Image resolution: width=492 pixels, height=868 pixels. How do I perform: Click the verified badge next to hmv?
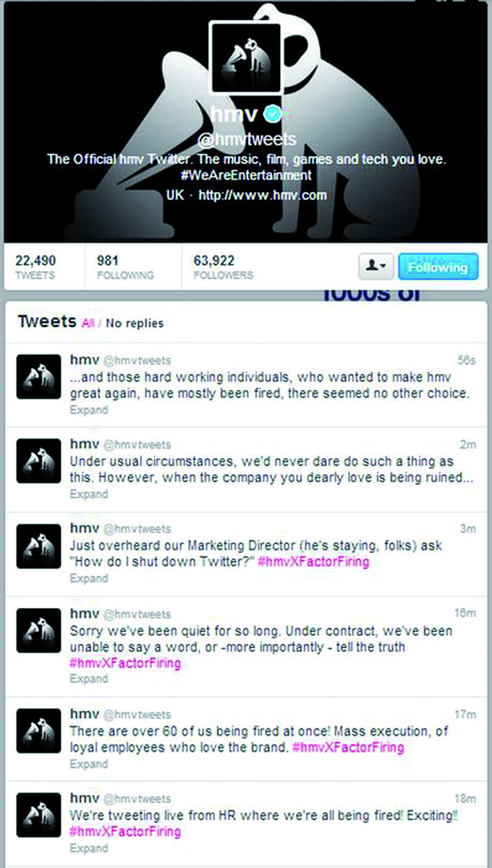(273, 114)
